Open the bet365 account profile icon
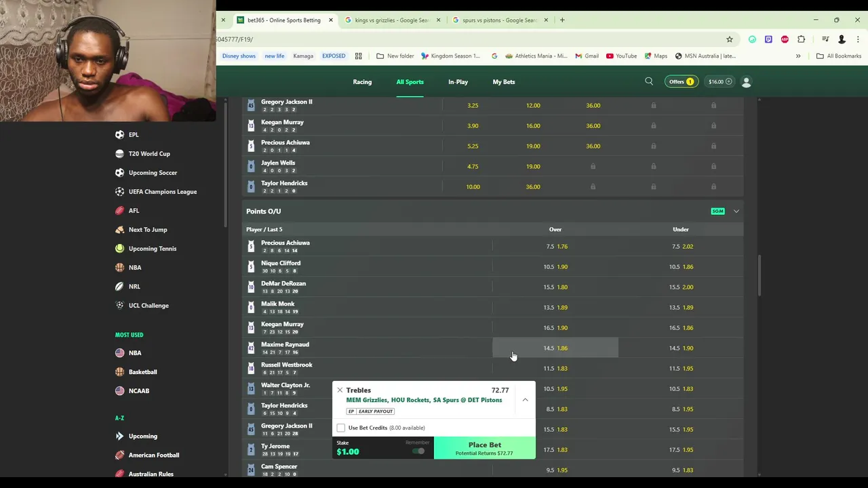The height and width of the screenshot is (488, 868). point(746,82)
